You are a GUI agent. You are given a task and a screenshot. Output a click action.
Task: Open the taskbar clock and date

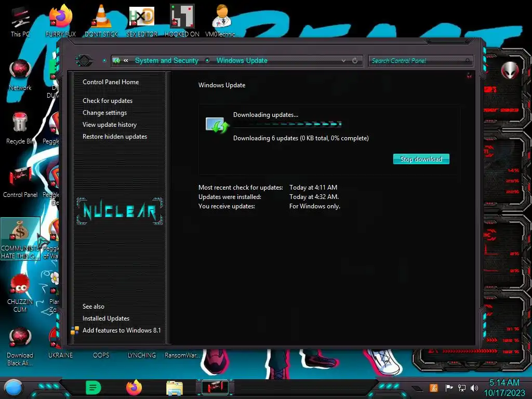(x=504, y=388)
